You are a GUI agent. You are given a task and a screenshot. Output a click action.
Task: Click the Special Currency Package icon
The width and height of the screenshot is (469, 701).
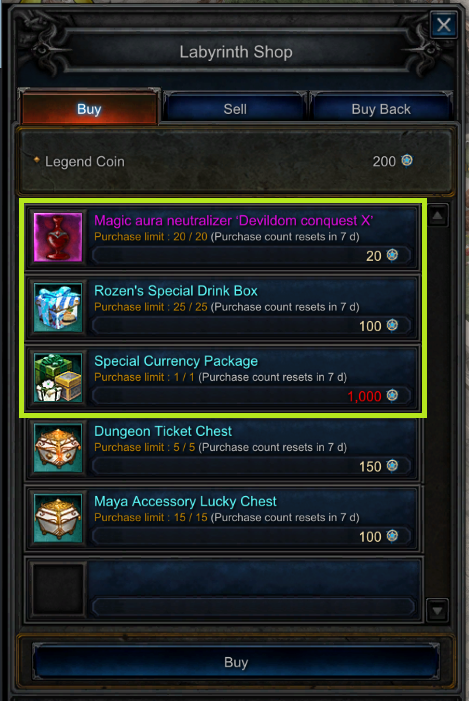[x=58, y=377]
